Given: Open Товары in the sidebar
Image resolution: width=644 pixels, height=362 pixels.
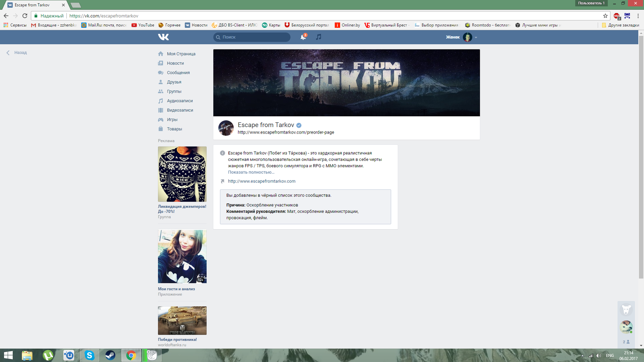Looking at the screenshot, I should point(174,129).
